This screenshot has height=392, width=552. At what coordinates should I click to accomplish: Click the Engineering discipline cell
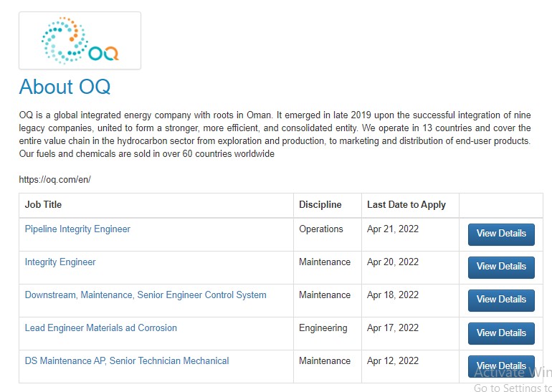click(323, 328)
